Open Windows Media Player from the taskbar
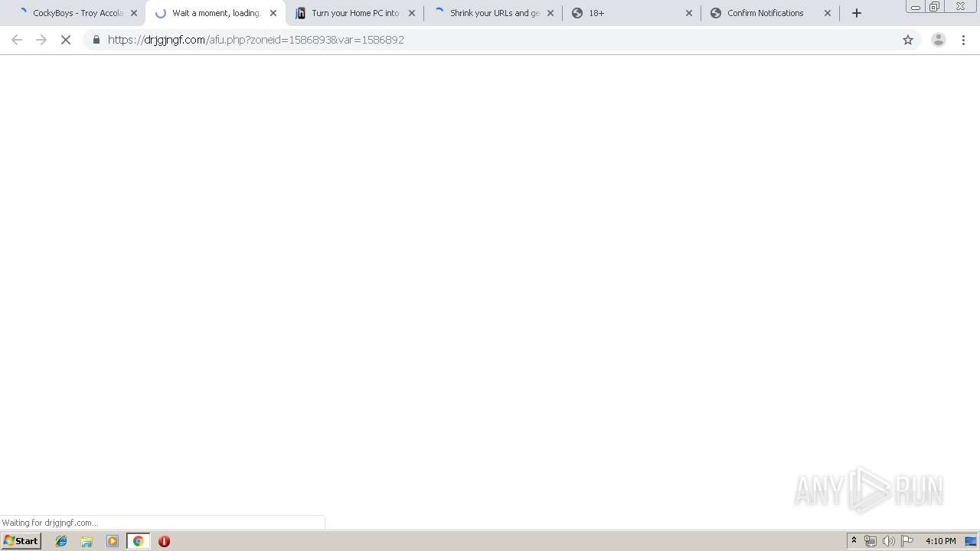 pos(113,541)
